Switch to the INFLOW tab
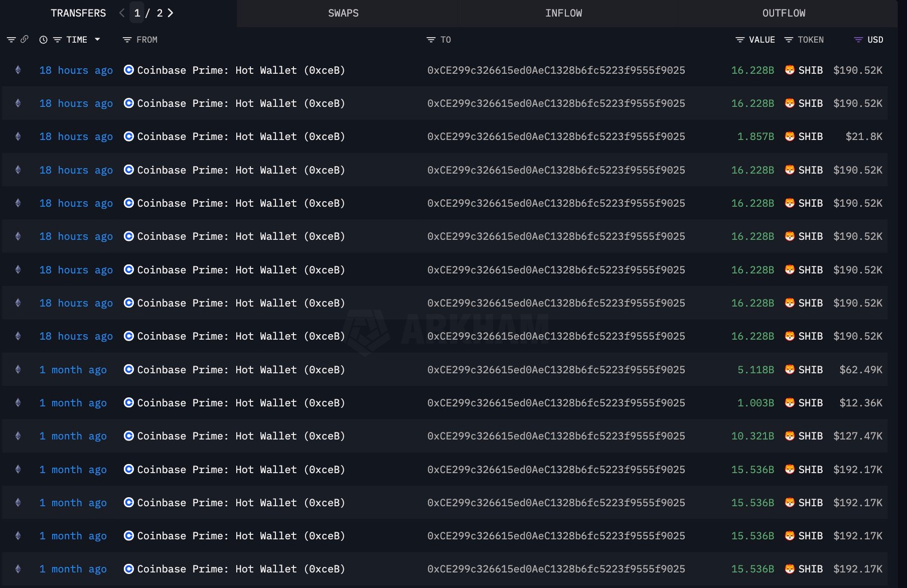The width and height of the screenshot is (907, 588). (563, 13)
